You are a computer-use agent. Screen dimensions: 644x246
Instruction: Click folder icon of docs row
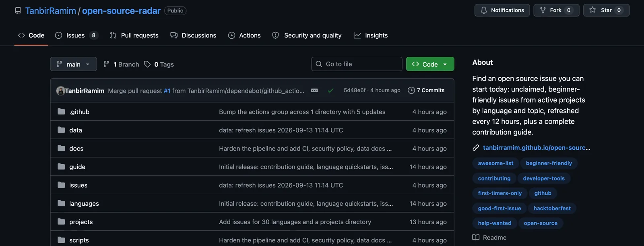[61, 148]
